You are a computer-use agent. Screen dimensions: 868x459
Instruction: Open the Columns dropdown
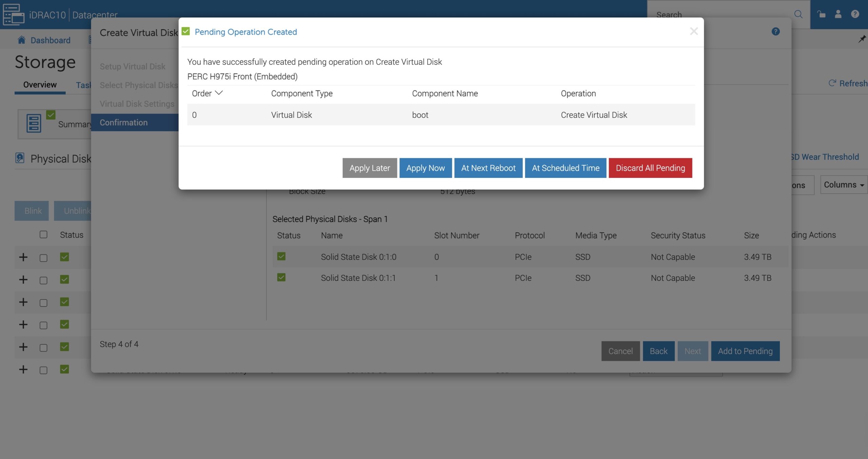(x=843, y=185)
